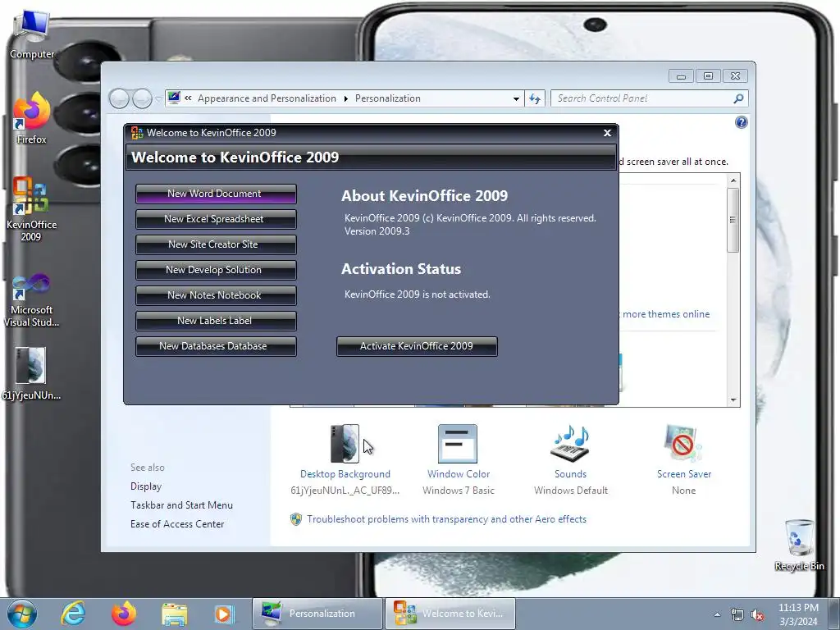Click the themes list scroll down arrow
Viewport: 840px width, 630px height.
(733, 400)
